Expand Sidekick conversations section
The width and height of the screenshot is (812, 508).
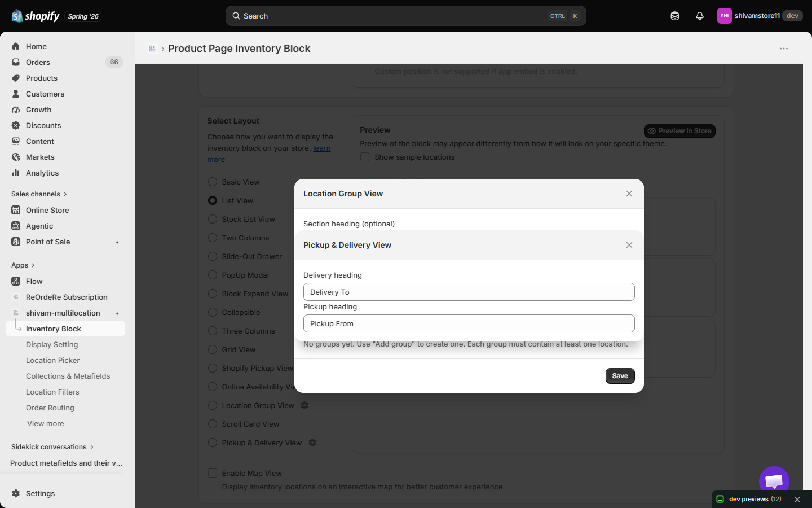click(52, 447)
